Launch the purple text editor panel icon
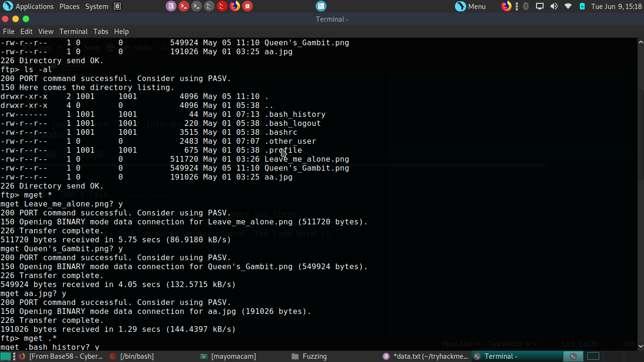This screenshot has width=644, height=362. coord(171,6)
